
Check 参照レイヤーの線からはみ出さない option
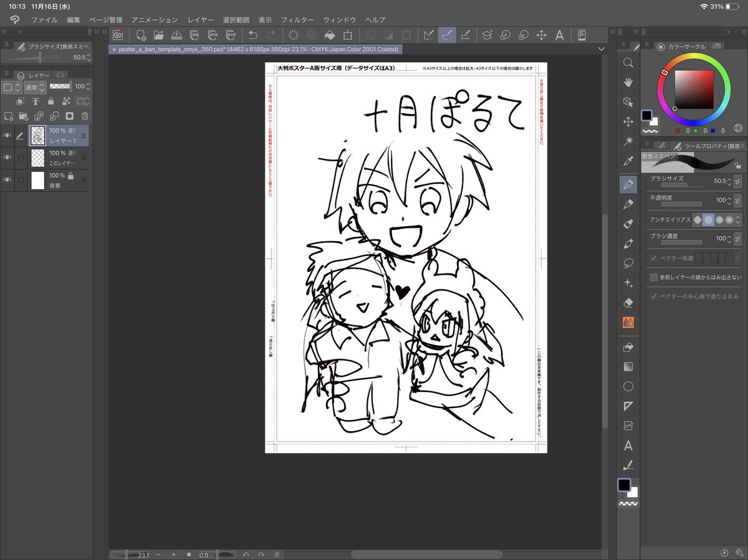tap(654, 277)
